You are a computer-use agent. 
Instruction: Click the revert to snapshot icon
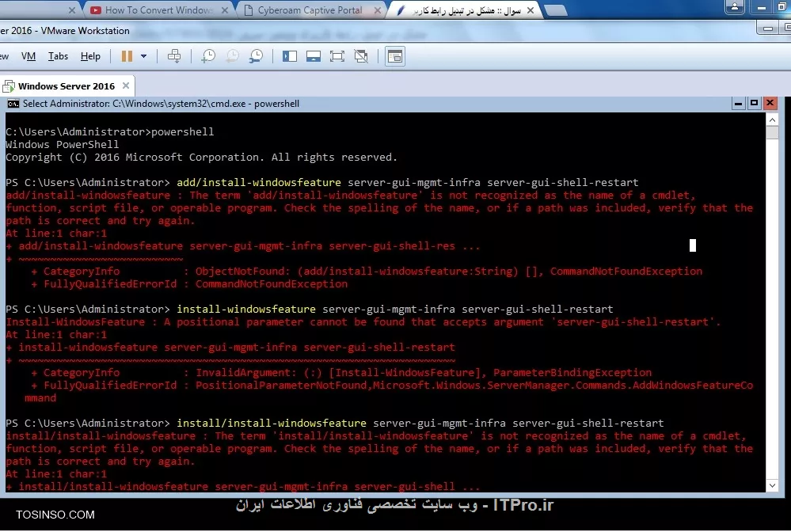232,56
